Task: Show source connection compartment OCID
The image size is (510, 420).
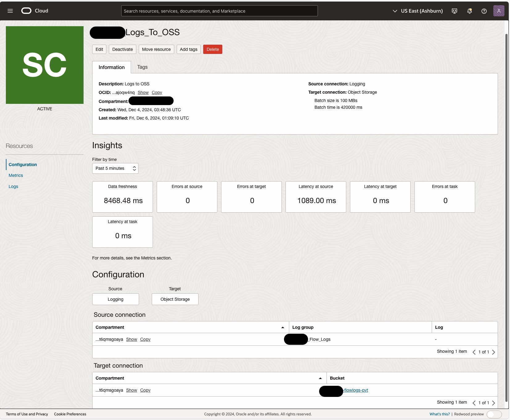Action: (x=132, y=339)
